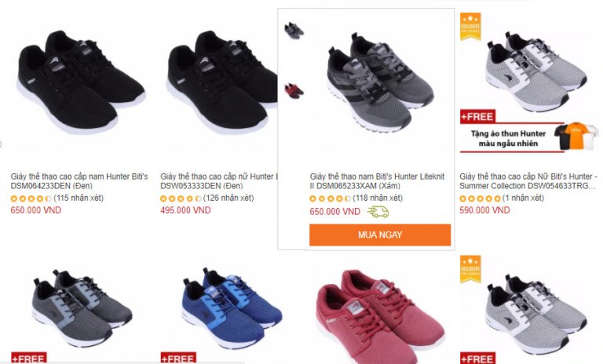
Task: Click the 126 nhận xét reviews link
Action: pos(228,198)
